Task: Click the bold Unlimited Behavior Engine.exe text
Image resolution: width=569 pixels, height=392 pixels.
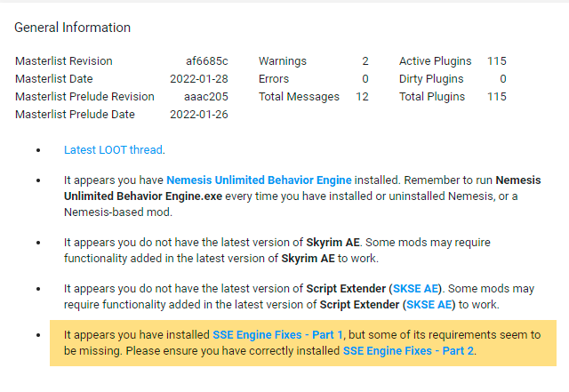Action: tap(143, 196)
